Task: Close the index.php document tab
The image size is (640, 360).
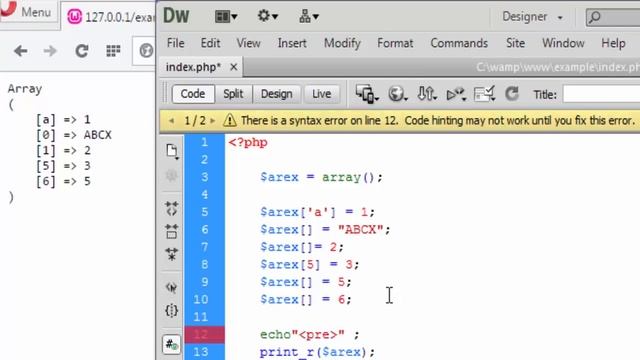Action: [233, 67]
